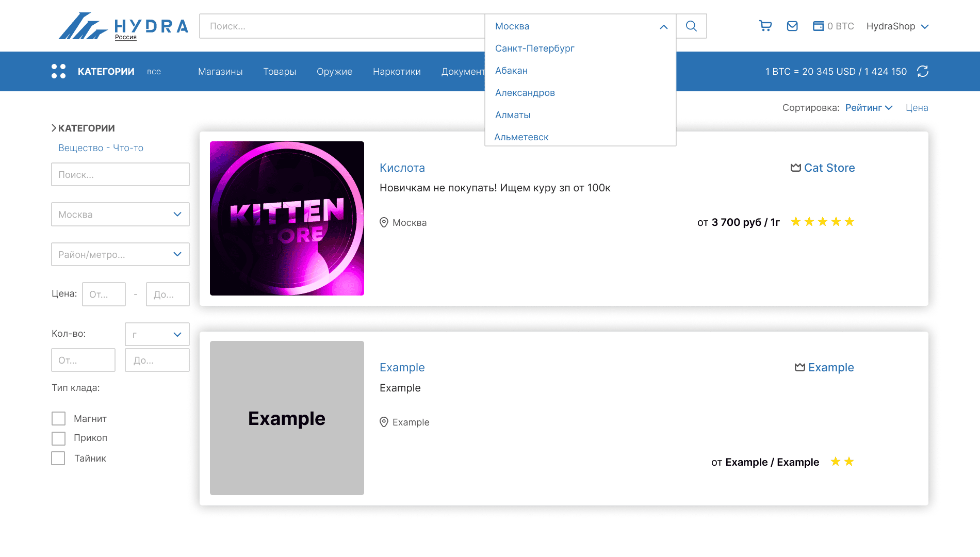Open the Магазины nav item
The image size is (980, 557).
220,72
